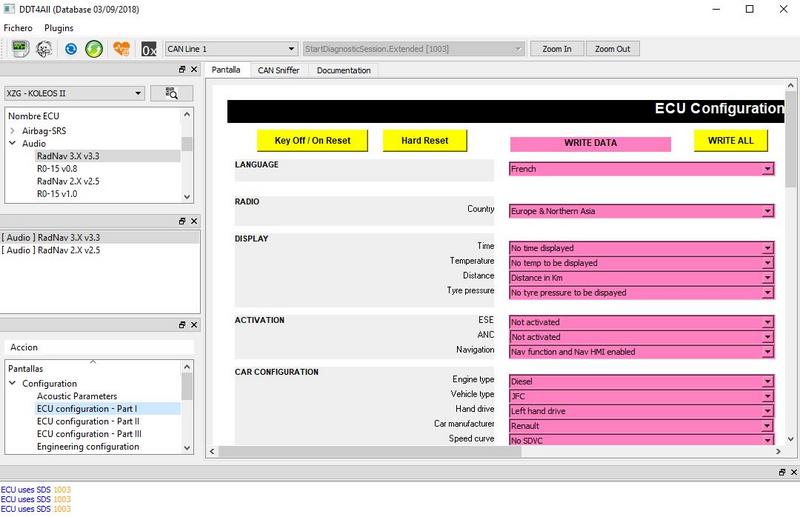Click the Hard Reset button
Screen dimensions: 800x517
coord(424,140)
